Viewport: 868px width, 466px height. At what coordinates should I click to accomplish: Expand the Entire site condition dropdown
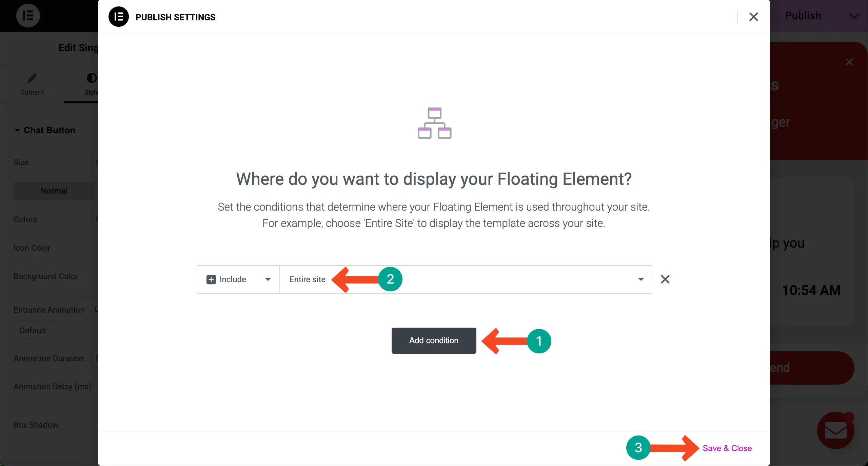tap(640, 279)
